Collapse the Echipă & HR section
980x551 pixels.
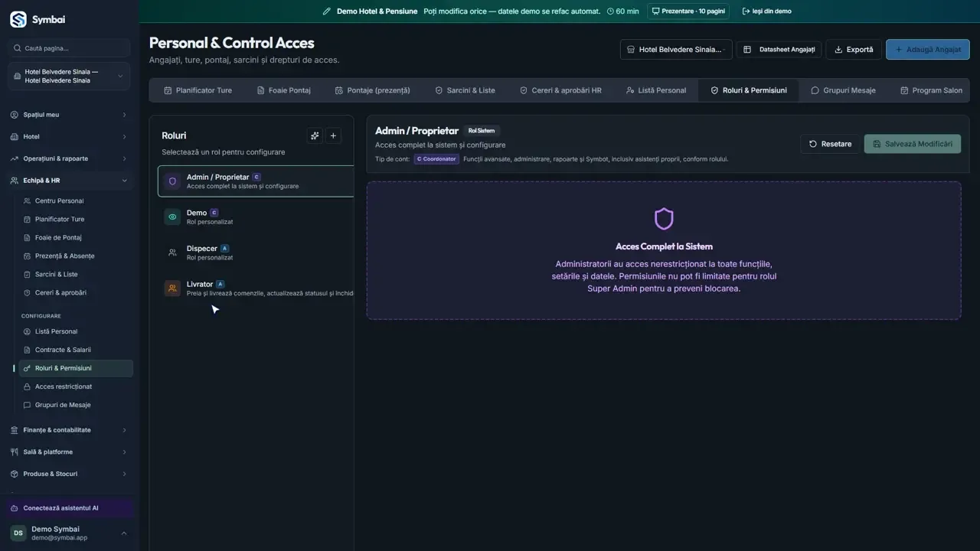click(x=69, y=181)
